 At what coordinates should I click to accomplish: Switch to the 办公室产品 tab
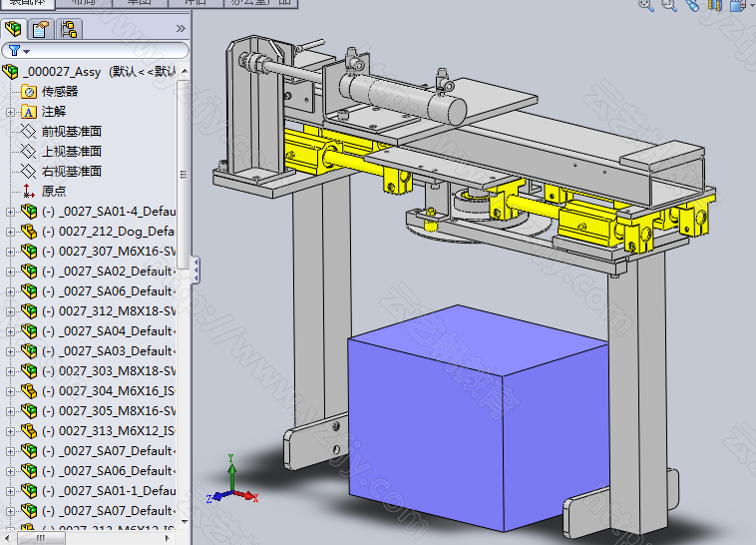(261, 2)
